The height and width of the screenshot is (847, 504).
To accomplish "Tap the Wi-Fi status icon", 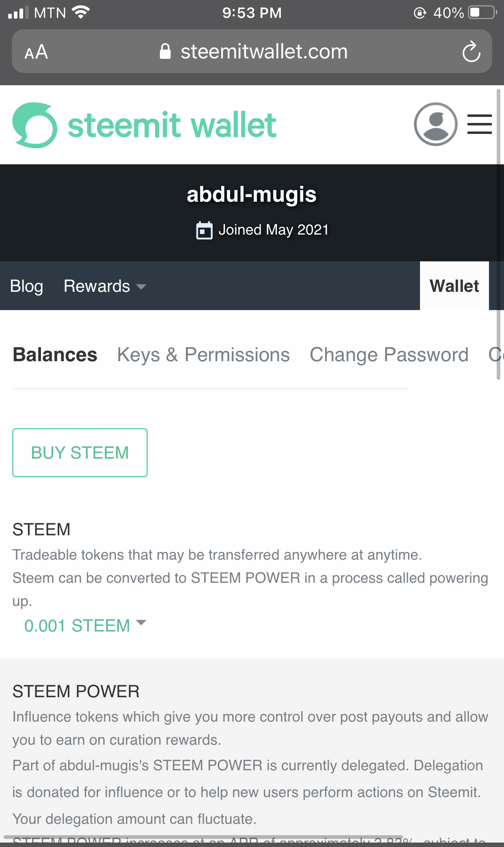I will pos(81,13).
